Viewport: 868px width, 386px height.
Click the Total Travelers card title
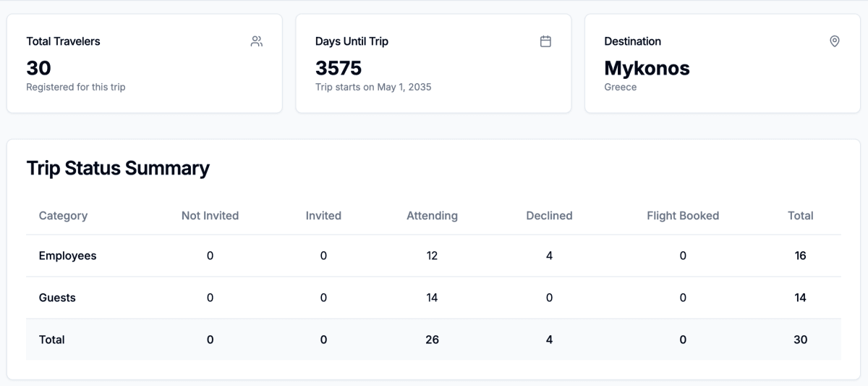pyautogui.click(x=63, y=41)
